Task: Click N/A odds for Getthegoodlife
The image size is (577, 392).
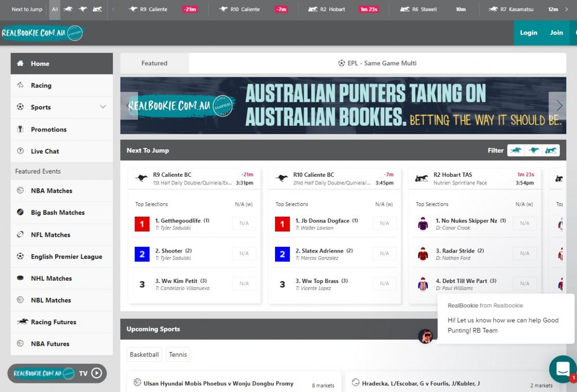Action: [x=244, y=223]
